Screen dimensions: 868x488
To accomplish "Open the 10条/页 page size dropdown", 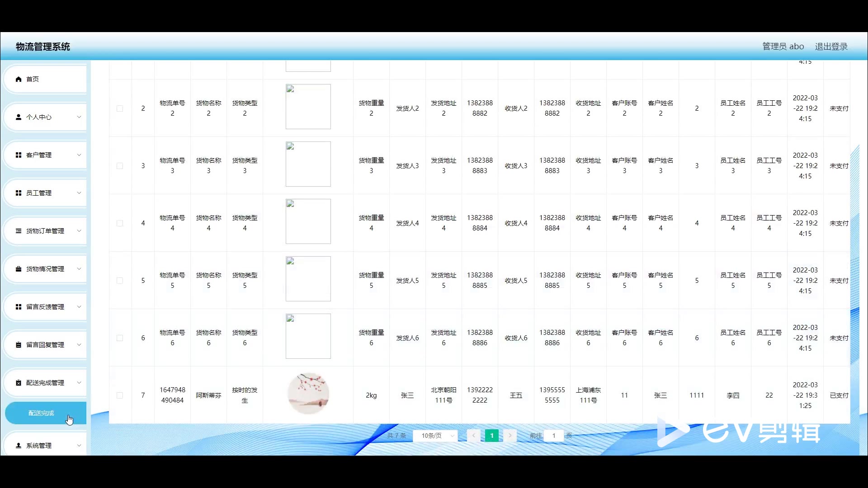I will point(435,436).
